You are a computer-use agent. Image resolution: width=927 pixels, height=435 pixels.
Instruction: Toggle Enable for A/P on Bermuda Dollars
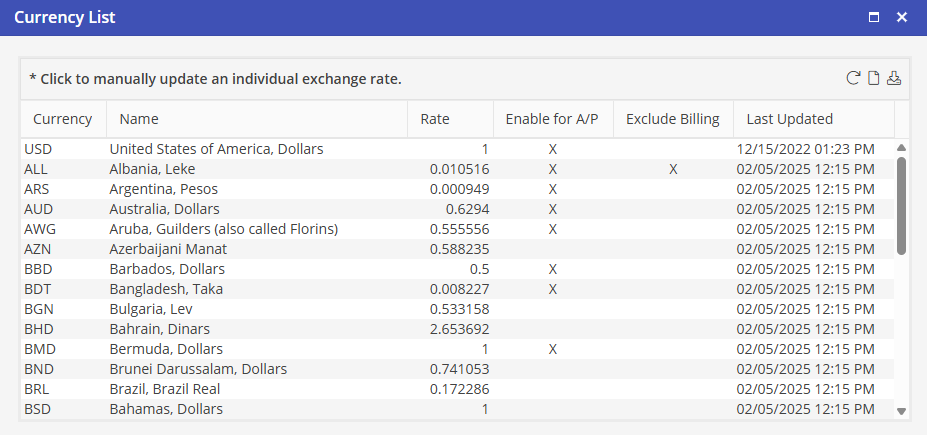(x=552, y=349)
